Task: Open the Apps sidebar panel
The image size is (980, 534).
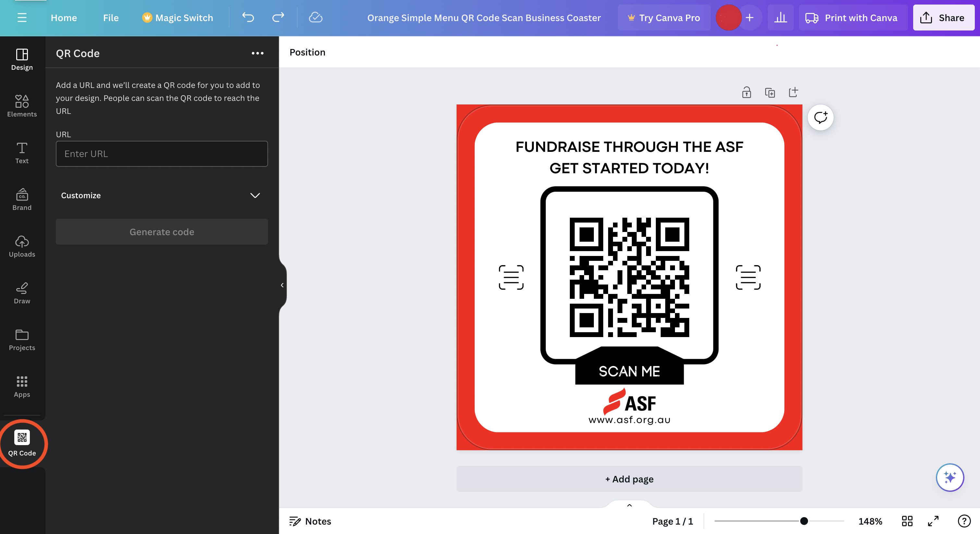Action: coord(22,387)
